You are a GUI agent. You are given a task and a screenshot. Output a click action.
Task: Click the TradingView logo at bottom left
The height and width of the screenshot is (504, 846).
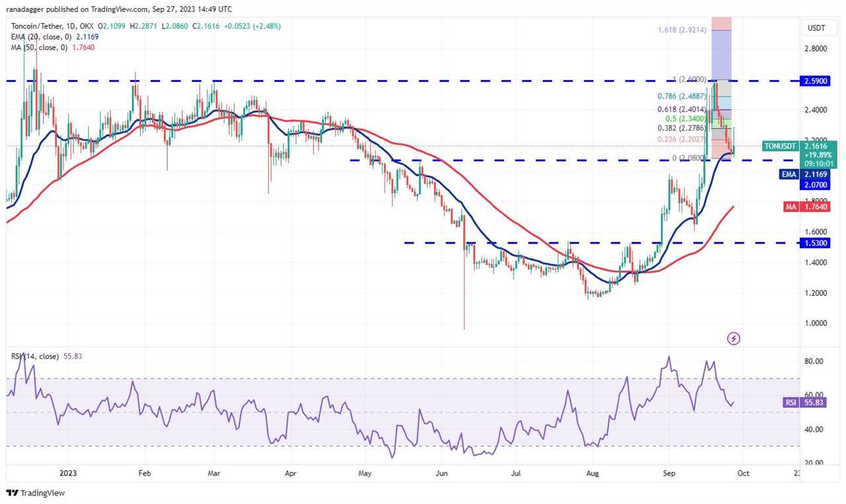pyautogui.click(x=36, y=493)
